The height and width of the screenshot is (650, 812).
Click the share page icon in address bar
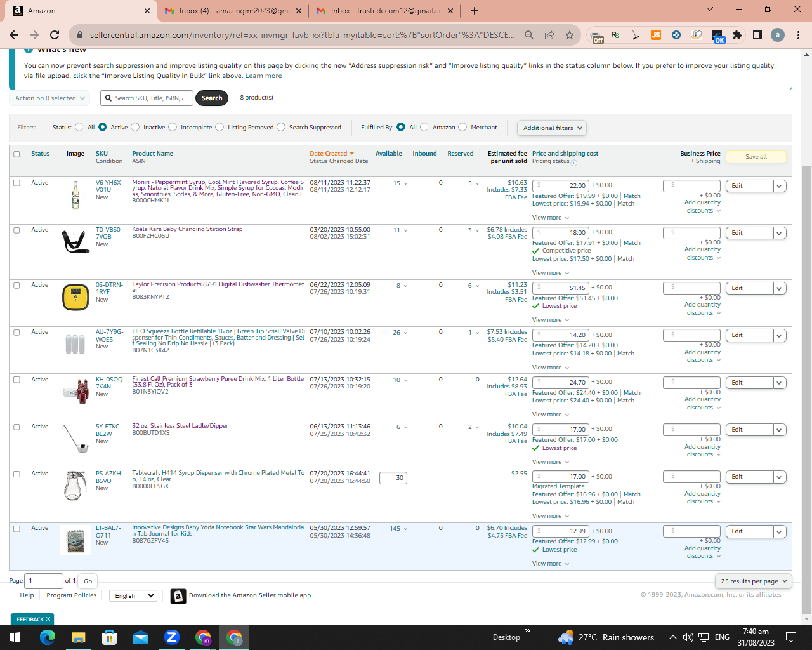(x=549, y=36)
